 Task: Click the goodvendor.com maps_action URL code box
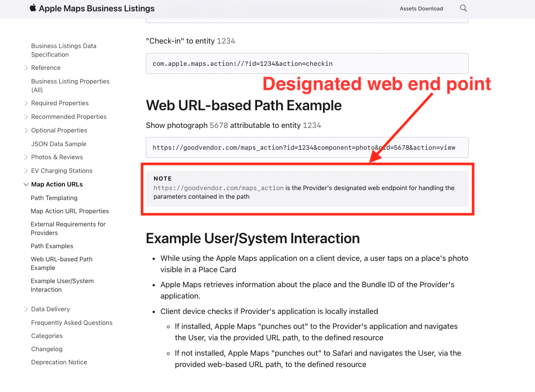click(x=307, y=147)
